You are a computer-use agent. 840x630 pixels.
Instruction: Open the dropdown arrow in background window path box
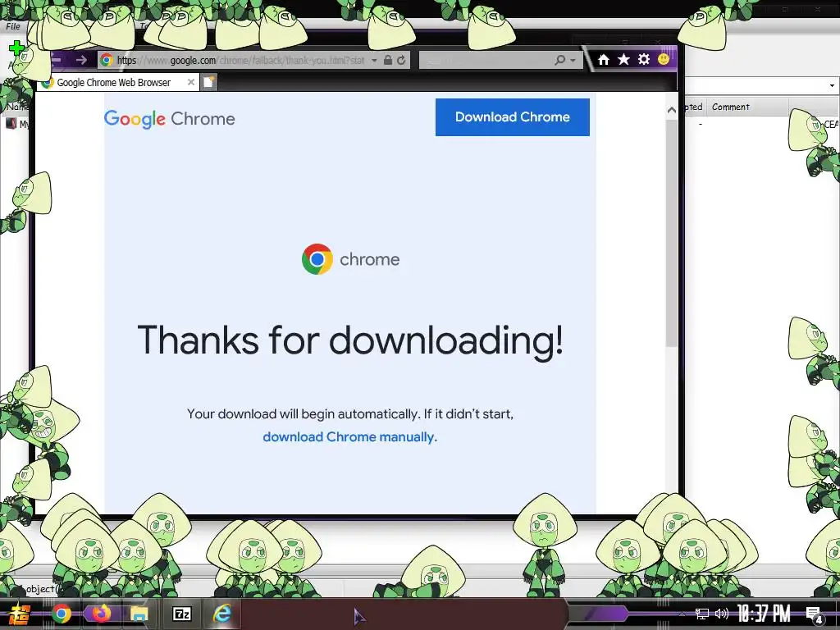point(832,85)
